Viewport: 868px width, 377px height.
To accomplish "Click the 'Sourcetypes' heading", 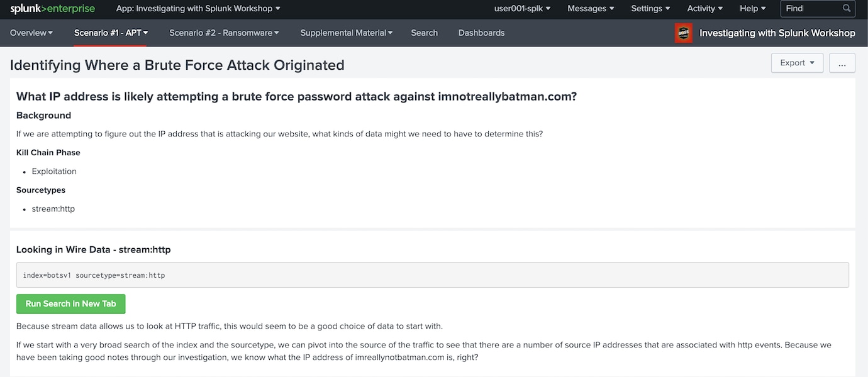I will (41, 190).
